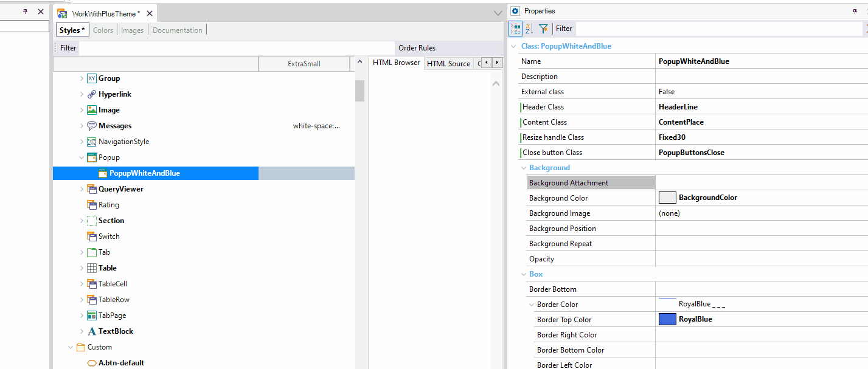Switch Properties panel to categorized view
The height and width of the screenshot is (369, 868).
515,29
